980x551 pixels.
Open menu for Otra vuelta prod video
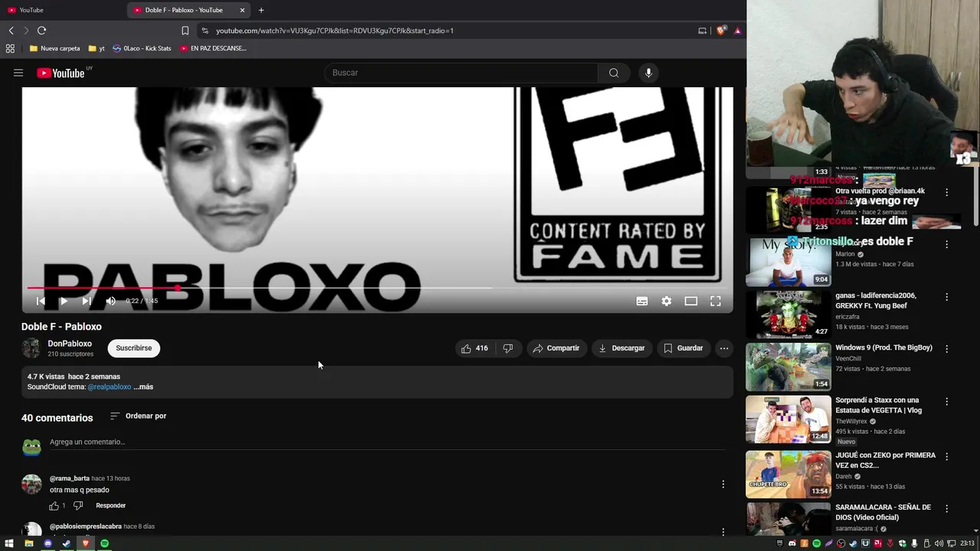click(946, 193)
